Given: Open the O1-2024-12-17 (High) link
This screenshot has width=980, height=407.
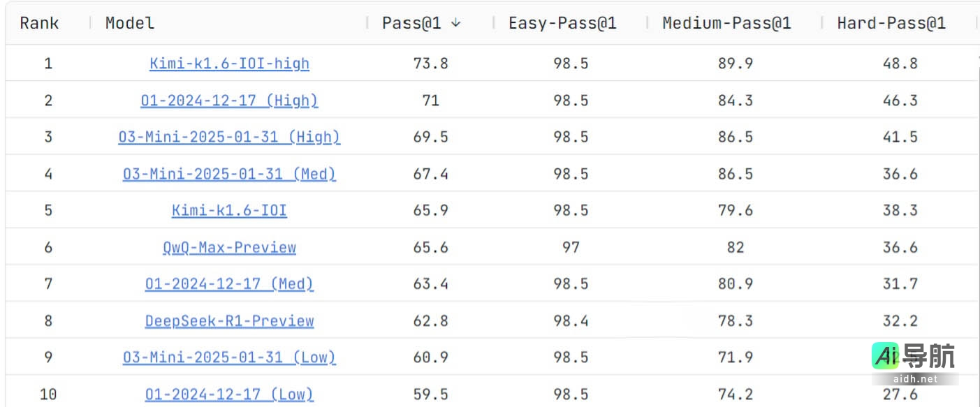Looking at the screenshot, I should tap(229, 101).
